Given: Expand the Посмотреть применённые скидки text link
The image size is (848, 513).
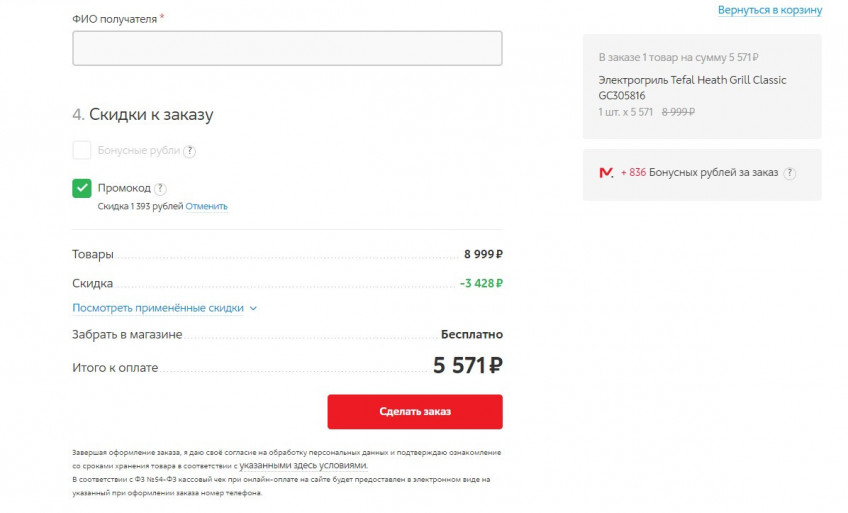Looking at the screenshot, I should [x=158, y=308].
